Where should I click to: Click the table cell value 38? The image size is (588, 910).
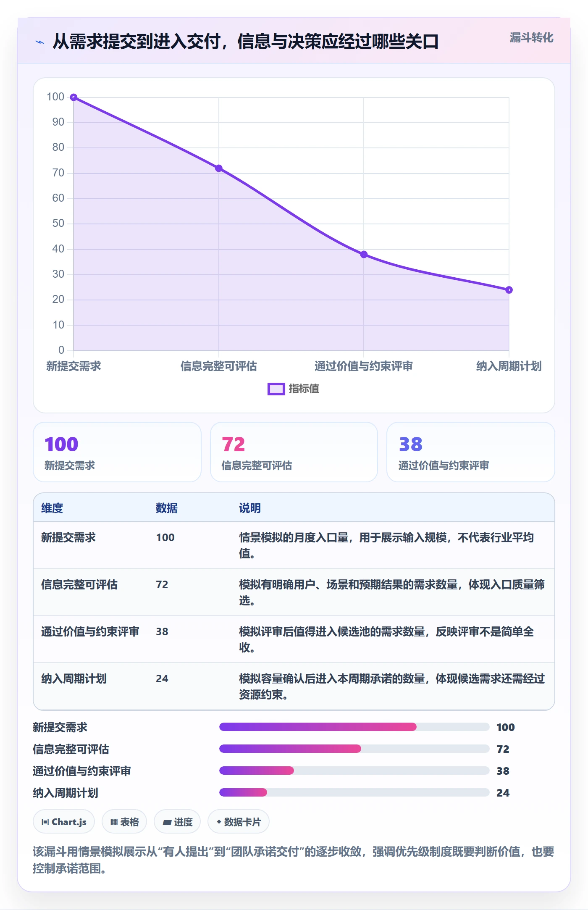162,632
